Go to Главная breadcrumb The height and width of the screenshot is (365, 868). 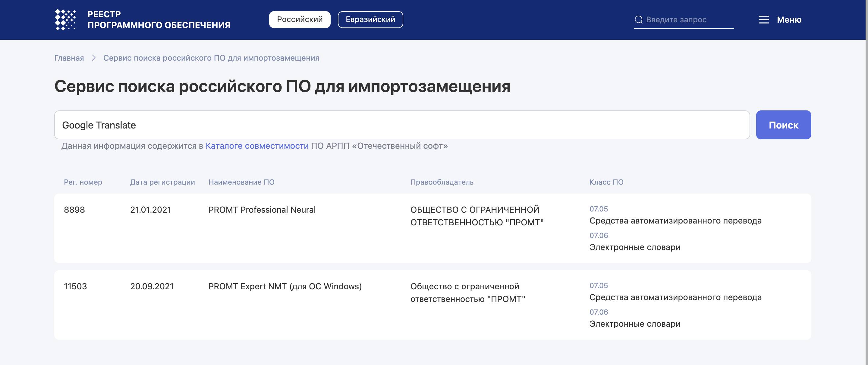pos(69,58)
